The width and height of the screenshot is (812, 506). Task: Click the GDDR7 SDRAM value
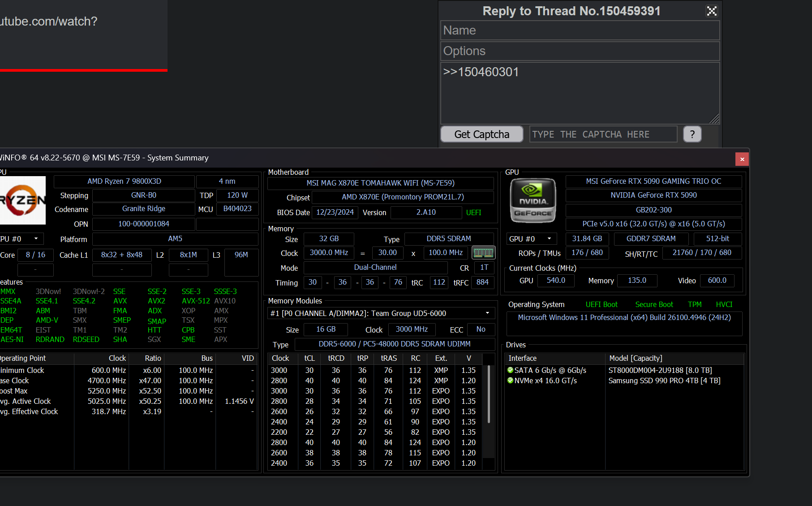pos(651,239)
